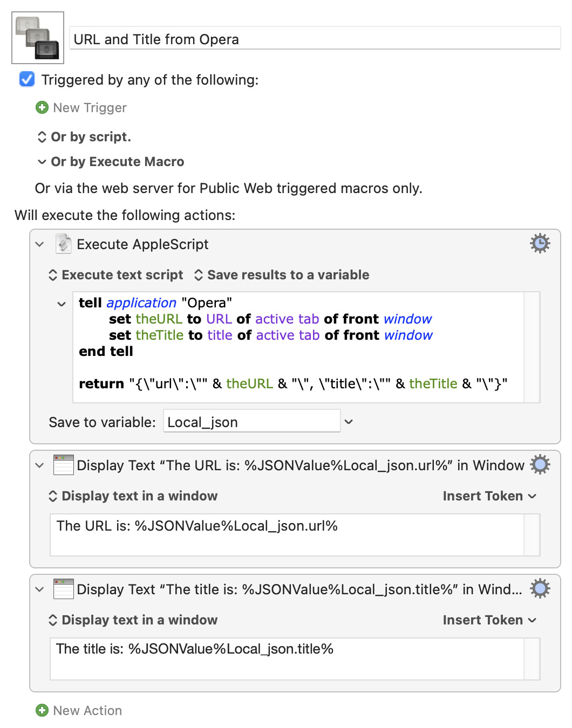
Task: Click the macro icon thumbnail
Action: (38, 38)
